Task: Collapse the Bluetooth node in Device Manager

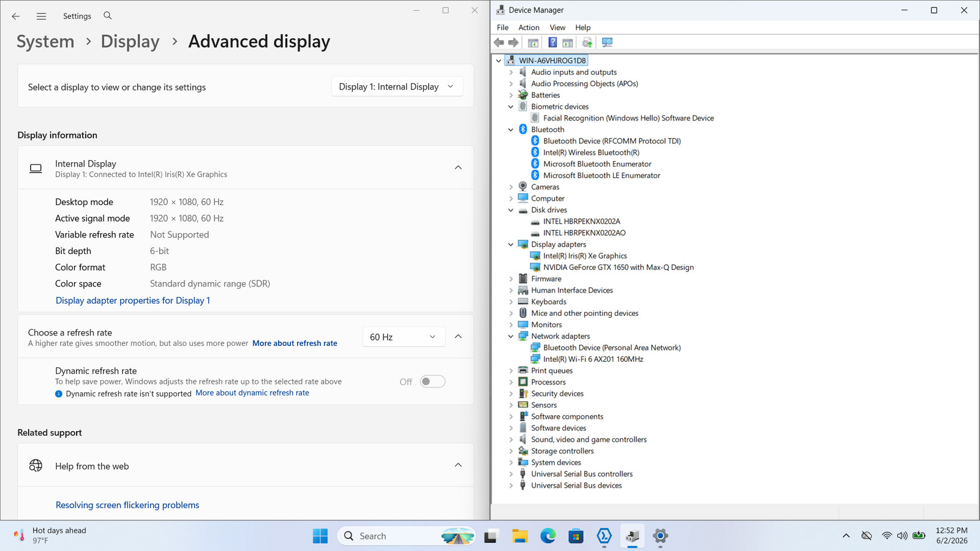Action: point(511,130)
